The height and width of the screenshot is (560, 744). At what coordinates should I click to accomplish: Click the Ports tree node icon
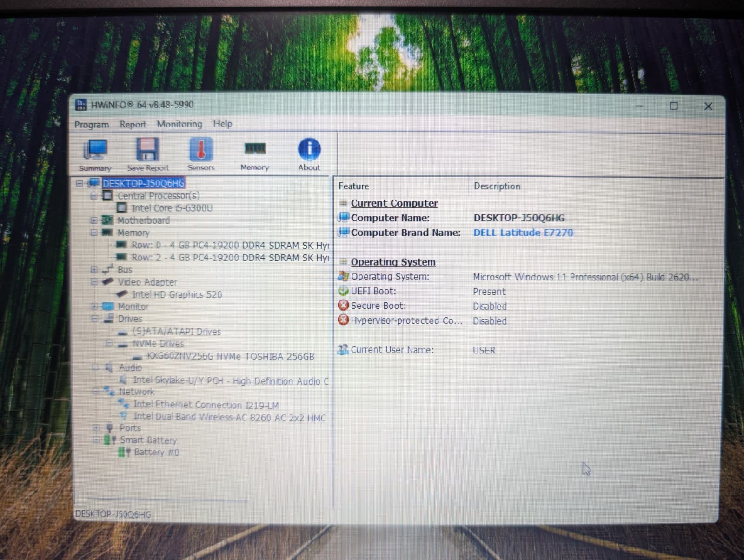[110, 427]
